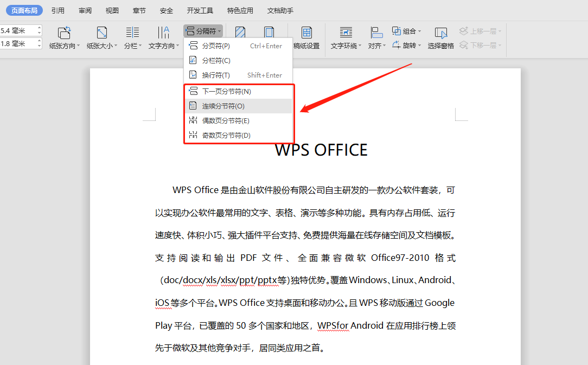588x365 pixels.
Task: Open 稿纸设置 manuscript paper settings
Action: (x=306, y=38)
